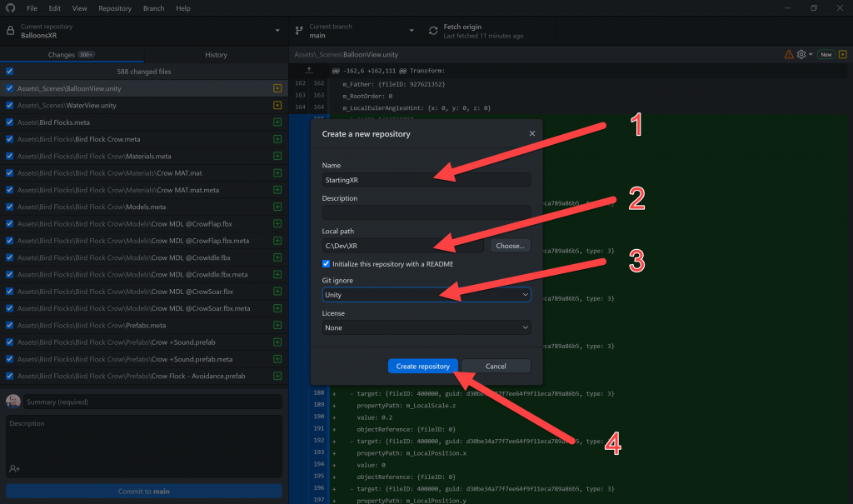Click added icon for Materials.meta row
853x504 pixels.
click(277, 156)
